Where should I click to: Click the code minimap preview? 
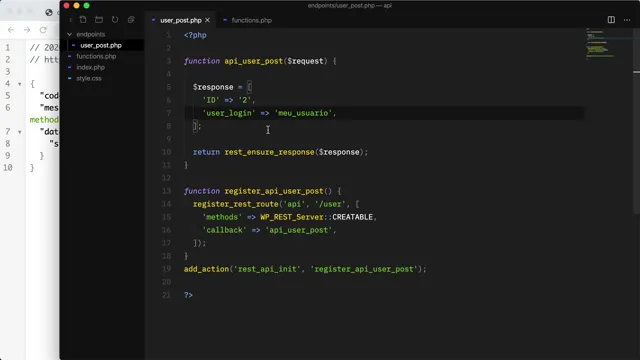point(600,43)
